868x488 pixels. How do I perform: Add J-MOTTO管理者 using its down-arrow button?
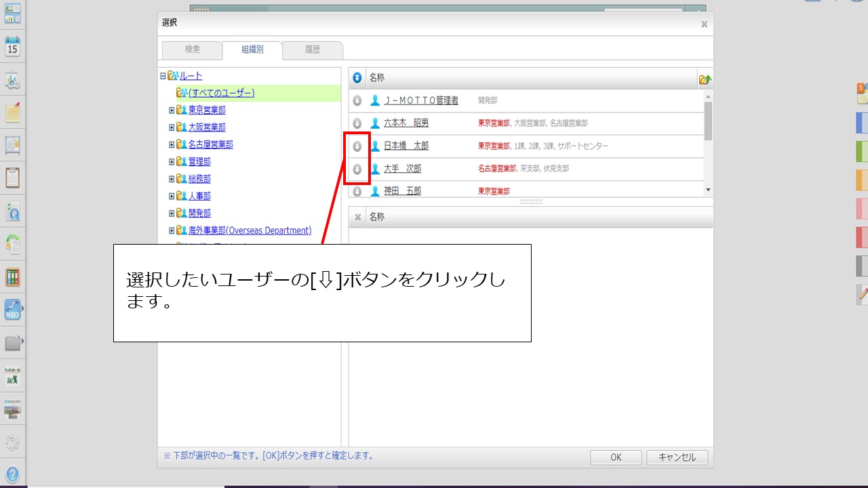(x=357, y=101)
